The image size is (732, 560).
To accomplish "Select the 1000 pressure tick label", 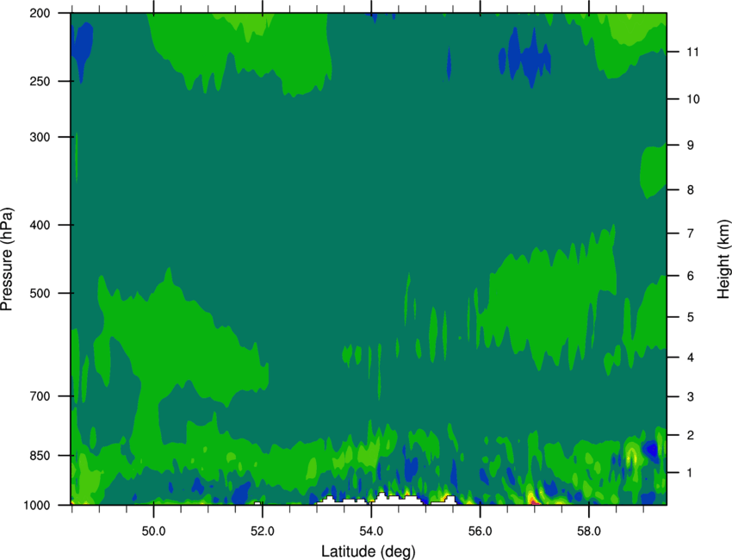I will [x=37, y=506].
